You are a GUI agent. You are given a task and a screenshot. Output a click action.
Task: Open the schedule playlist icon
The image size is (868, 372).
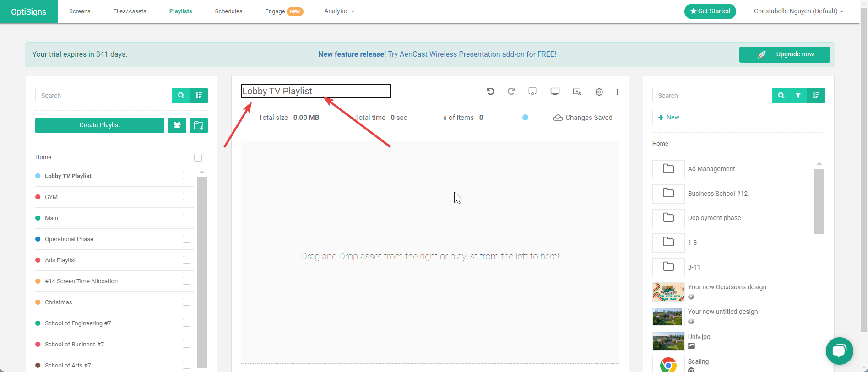pos(577,91)
